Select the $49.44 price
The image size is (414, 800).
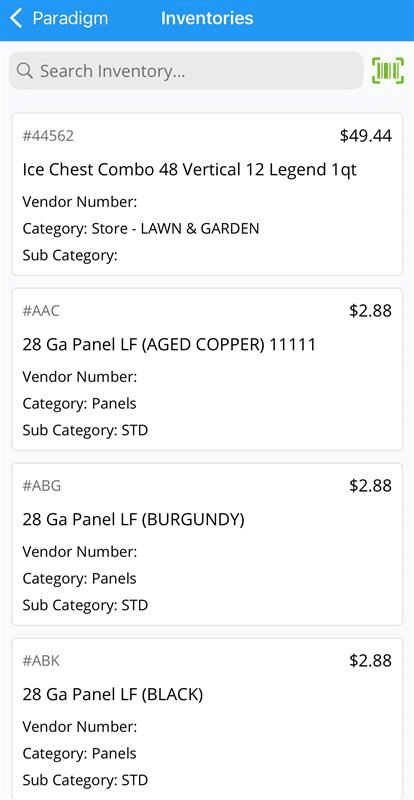click(x=366, y=136)
